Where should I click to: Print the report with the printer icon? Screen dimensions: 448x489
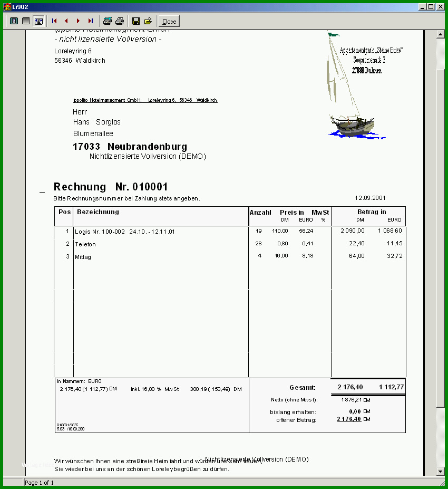tap(120, 21)
